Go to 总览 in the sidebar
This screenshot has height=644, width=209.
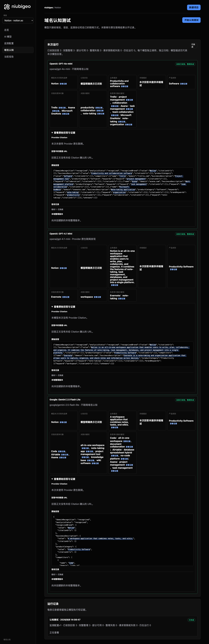pos(18,30)
